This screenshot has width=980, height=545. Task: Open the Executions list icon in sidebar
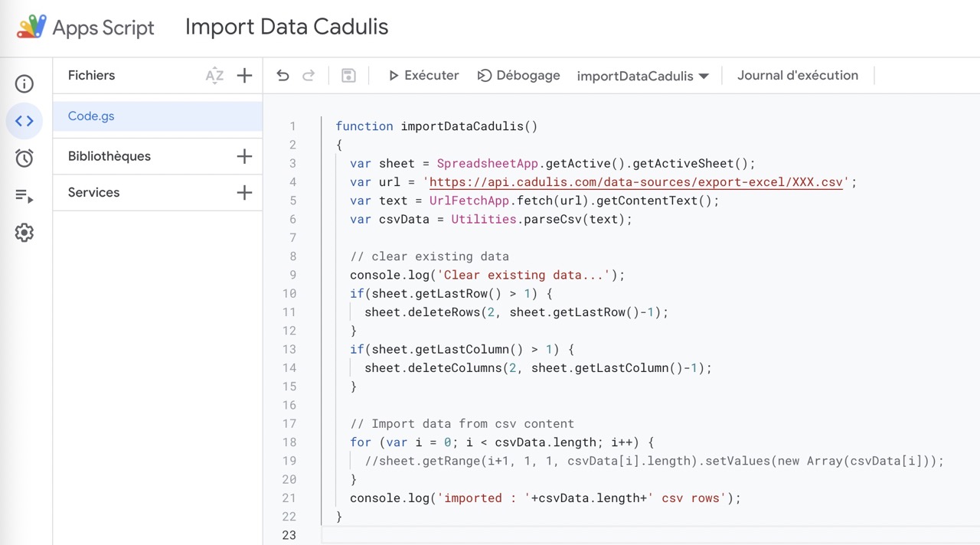[24, 196]
